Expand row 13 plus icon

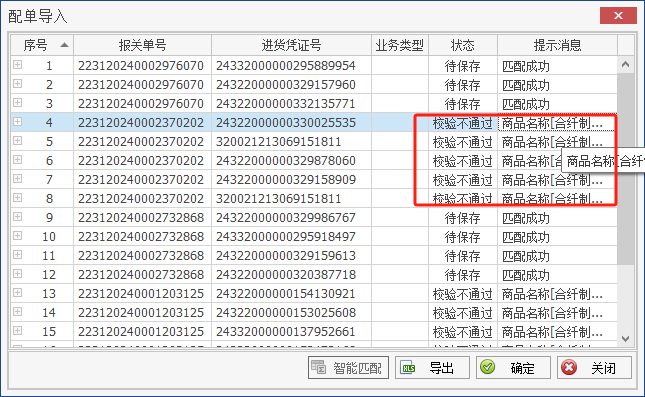(17, 293)
